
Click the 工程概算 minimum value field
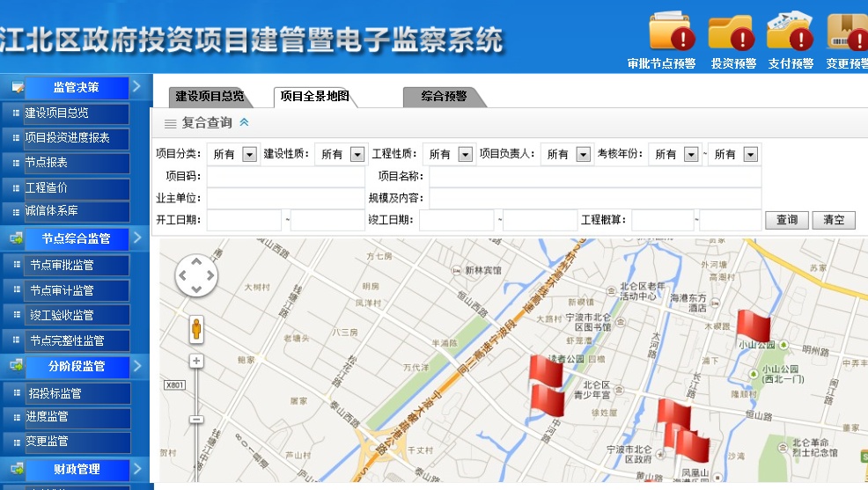663,220
